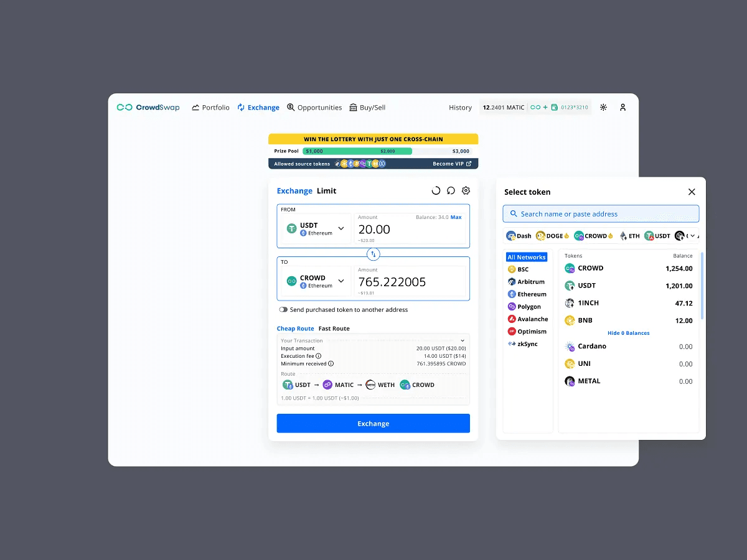Select Cheap Route tab

[x=295, y=329]
